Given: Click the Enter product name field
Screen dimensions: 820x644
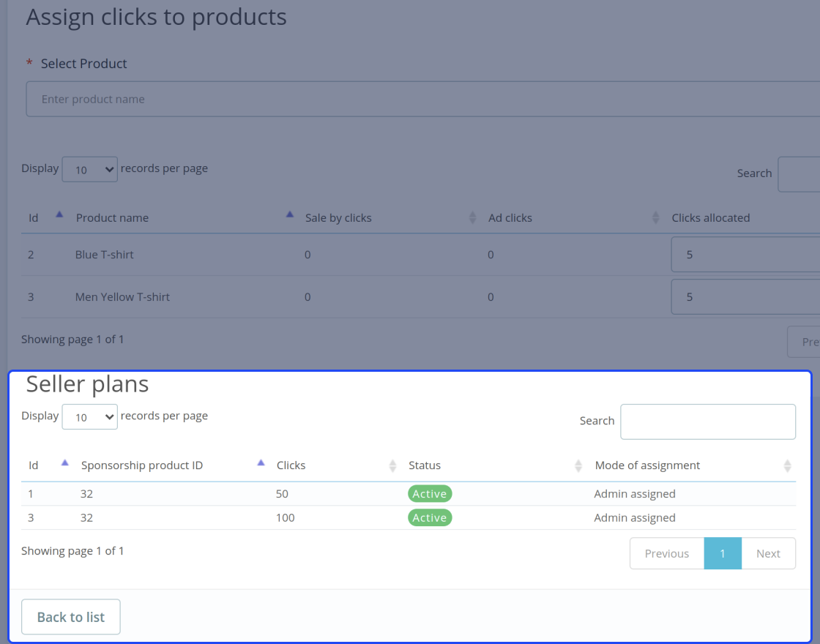Looking at the screenshot, I should tap(422, 99).
